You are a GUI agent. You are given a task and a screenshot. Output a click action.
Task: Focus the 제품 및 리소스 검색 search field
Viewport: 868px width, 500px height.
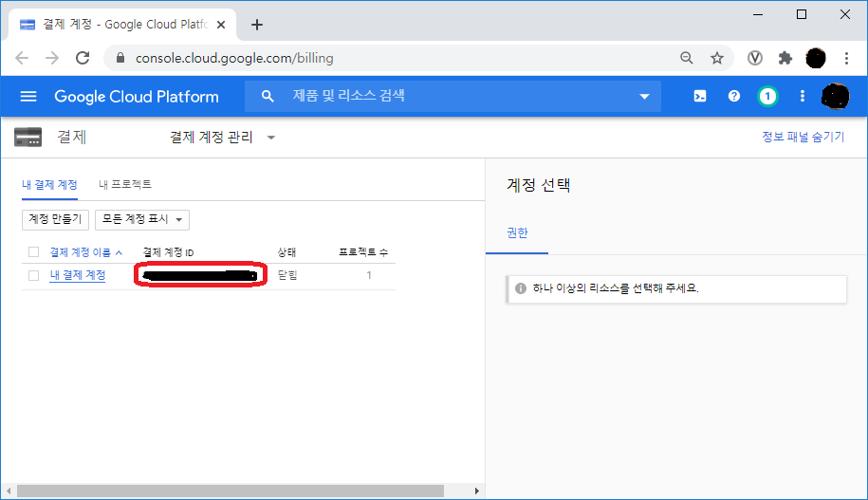tap(452, 97)
